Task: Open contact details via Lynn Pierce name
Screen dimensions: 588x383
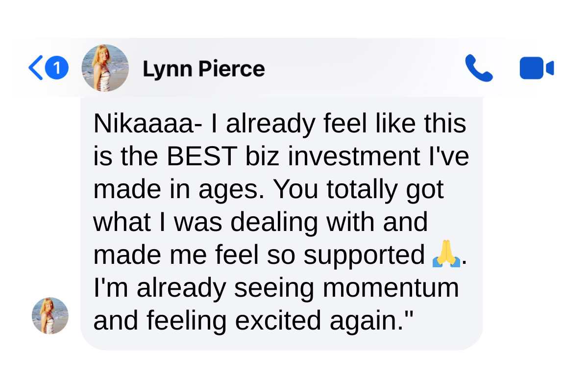Action: point(203,69)
